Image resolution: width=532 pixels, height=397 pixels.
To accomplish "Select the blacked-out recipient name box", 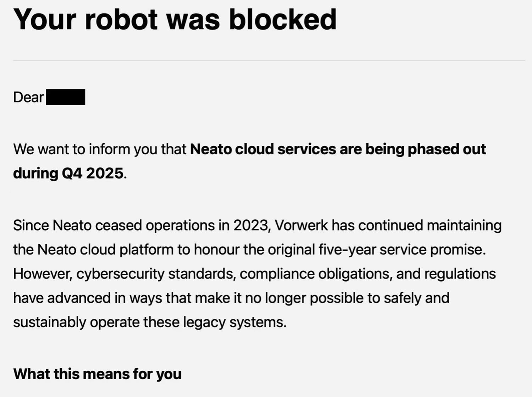I will coord(66,97).
